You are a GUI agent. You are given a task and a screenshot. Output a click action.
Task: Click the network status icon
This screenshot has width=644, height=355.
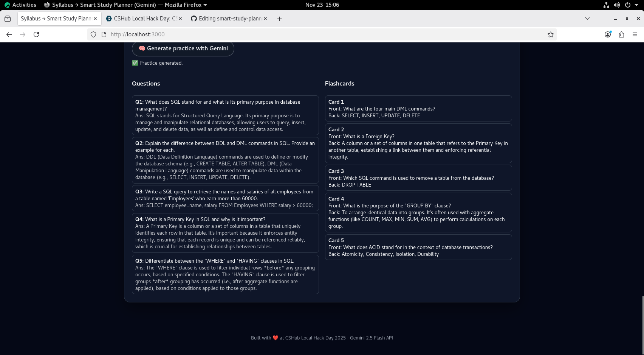coord(606,5)
